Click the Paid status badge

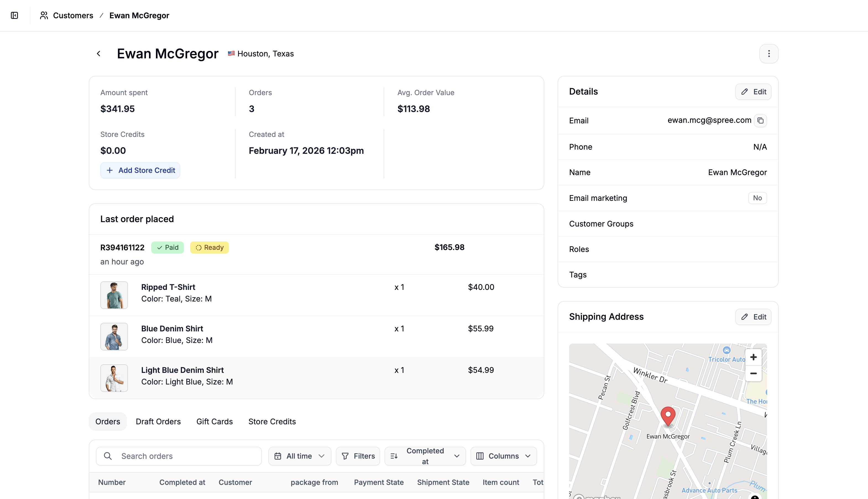coord(168,248)
